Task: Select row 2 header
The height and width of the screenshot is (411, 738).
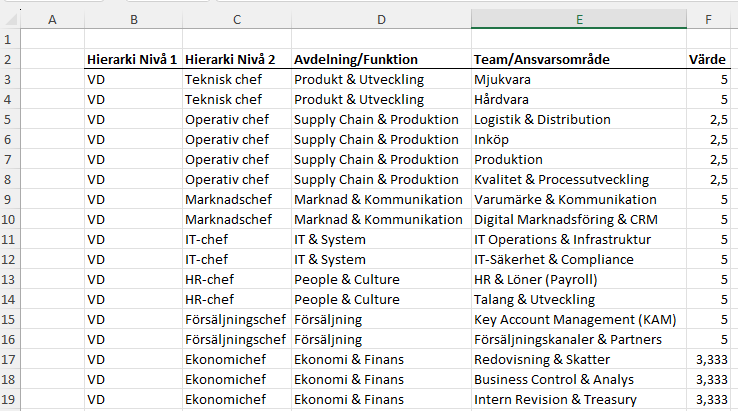Action: click(9, 60)
